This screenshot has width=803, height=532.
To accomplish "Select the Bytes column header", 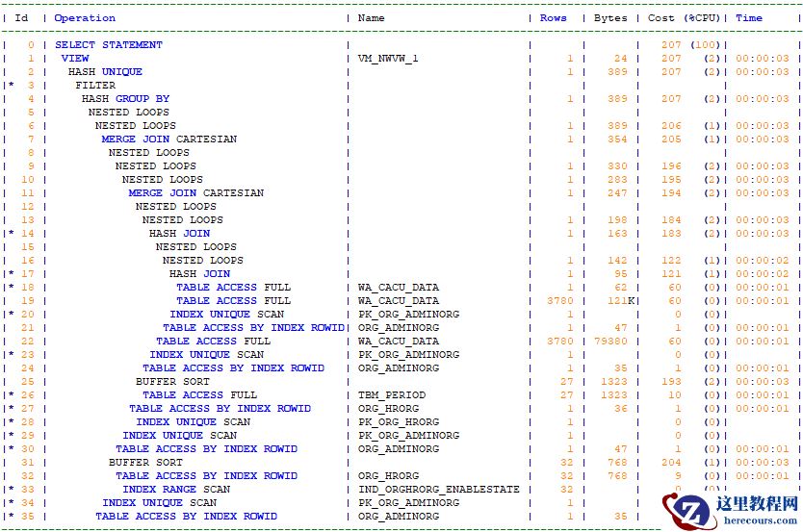I will 610,18.
